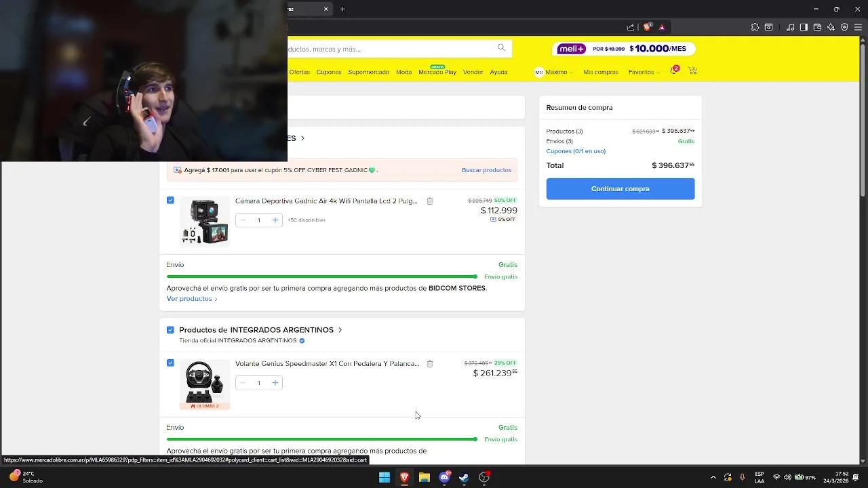868x488 pixels.
Task: Expand the Favoritos dropdown
Action: point(644,72)
